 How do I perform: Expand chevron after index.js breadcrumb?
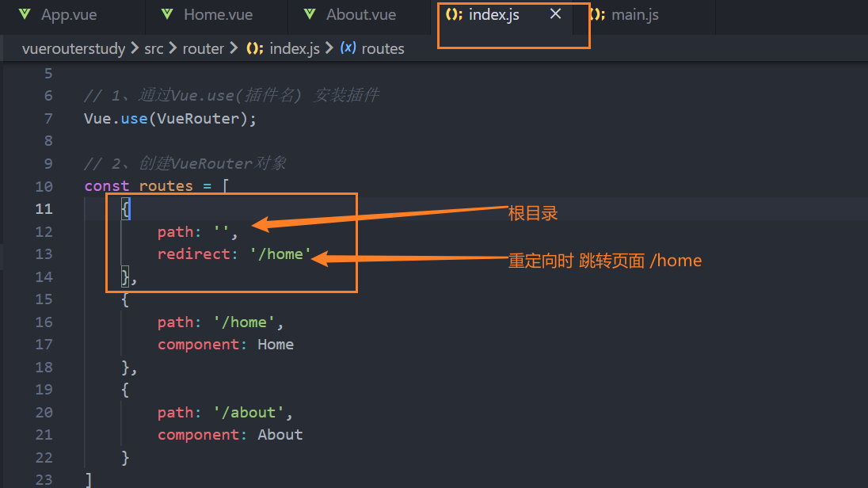[x=329, y=49]
